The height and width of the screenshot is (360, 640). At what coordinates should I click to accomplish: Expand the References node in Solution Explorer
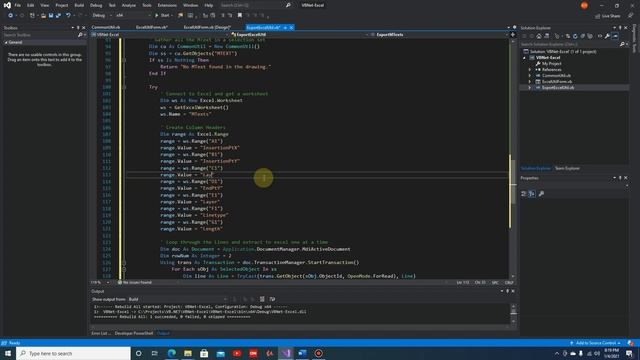530,70
